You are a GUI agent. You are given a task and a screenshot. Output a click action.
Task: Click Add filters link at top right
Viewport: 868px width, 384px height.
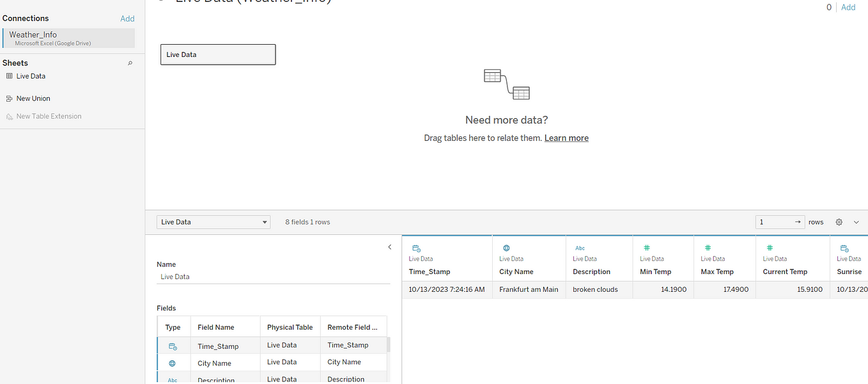click(848, 7)
